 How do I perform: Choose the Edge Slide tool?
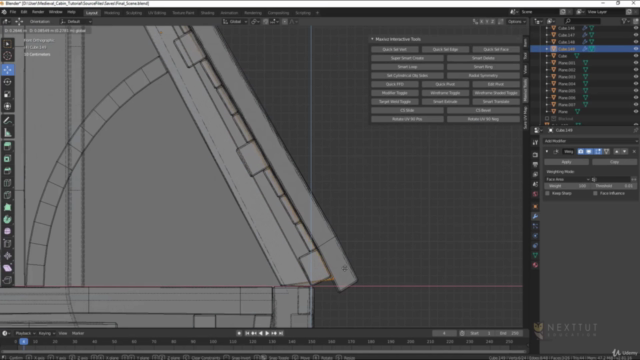[7, 244]
